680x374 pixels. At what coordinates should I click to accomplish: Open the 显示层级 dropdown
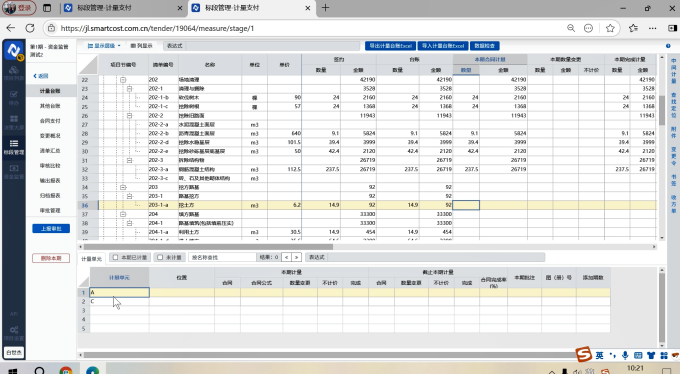[104, 46]
